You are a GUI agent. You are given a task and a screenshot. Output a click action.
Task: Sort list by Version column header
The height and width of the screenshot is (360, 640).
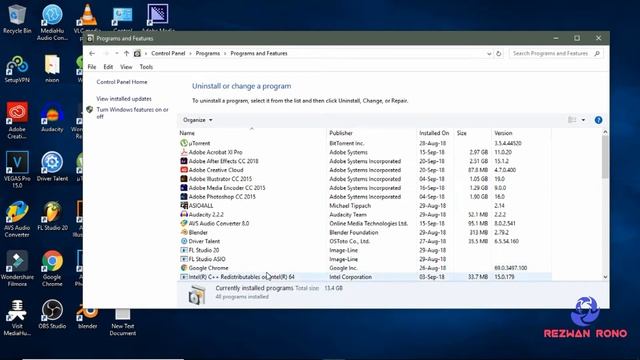[521, 133]
